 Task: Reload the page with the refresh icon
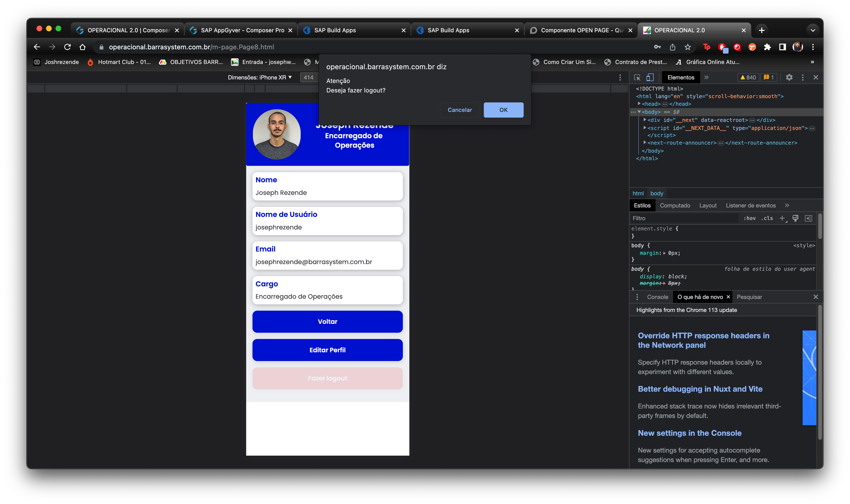coord(67,47)
